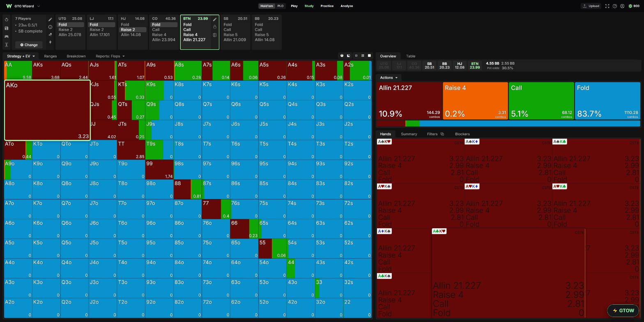Select the orange Raise 4 action card
The height and width of the screenshot is (322, 644).
pyautogui.click(x=475, y=101)
